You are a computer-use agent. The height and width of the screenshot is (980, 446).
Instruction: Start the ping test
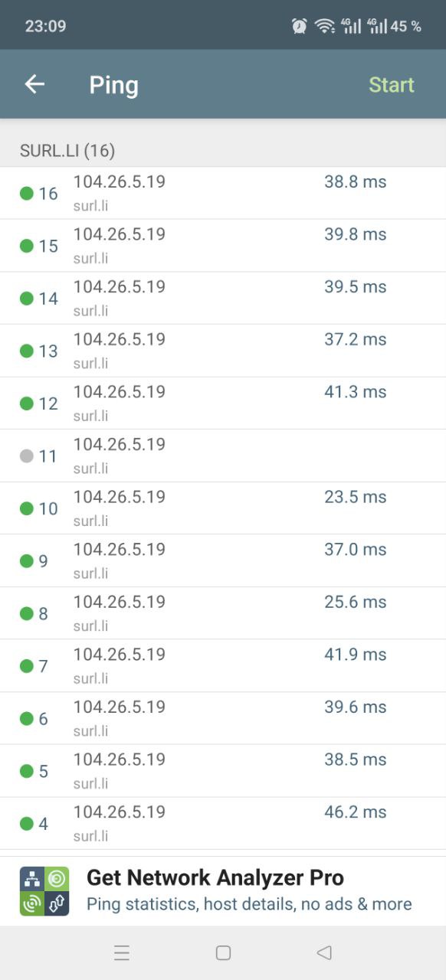pyautogui.click(x=392, y=84)
